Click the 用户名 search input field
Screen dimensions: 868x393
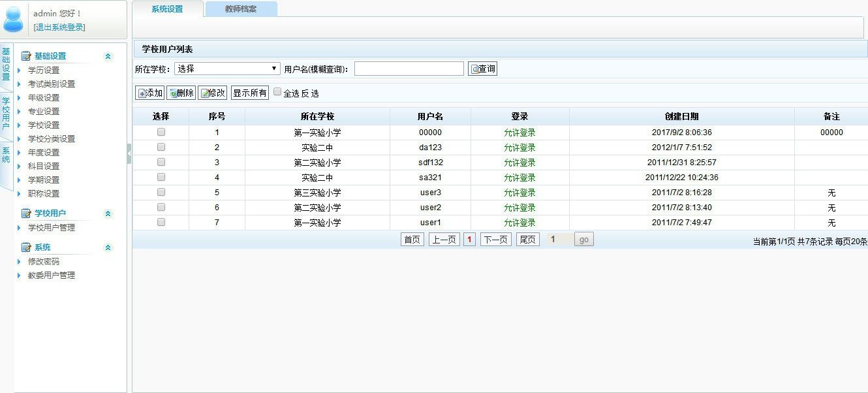409,69
